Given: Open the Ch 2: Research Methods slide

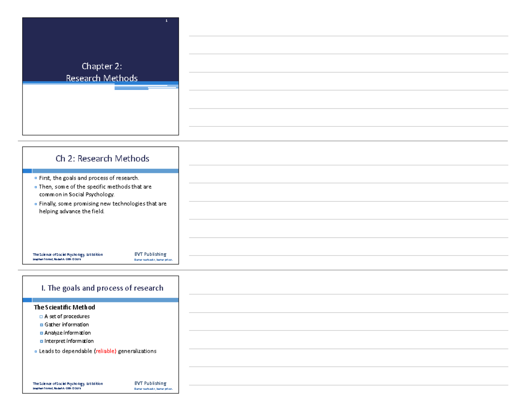Looking at the screenshot, I should 101,206.
